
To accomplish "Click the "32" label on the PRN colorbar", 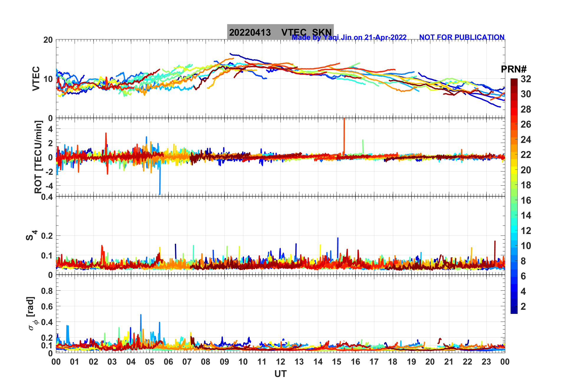I will [526, 79].
